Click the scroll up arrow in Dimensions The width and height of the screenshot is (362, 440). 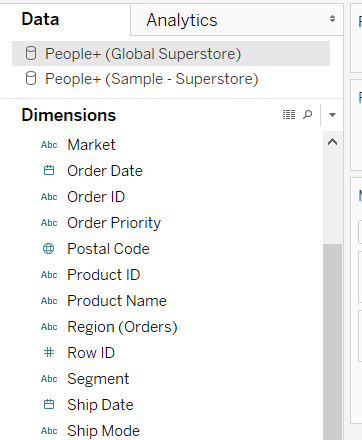click(332, 142)
